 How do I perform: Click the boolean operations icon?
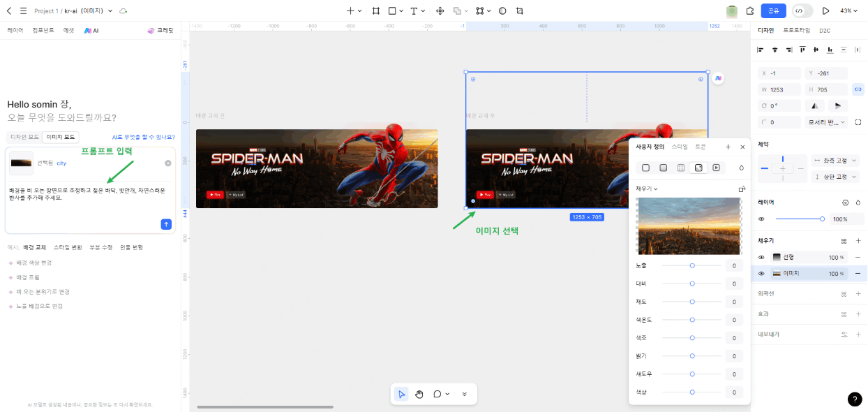coord(457,11)
